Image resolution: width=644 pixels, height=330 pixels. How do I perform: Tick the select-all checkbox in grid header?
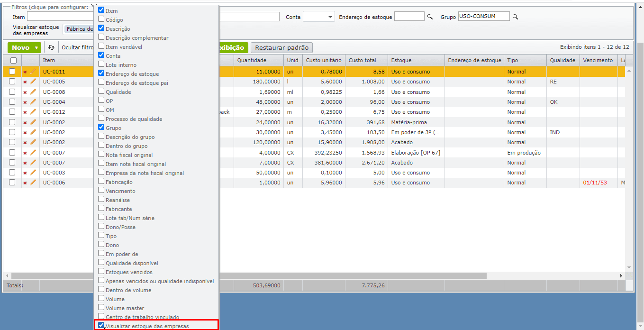(x=13, y=60)
